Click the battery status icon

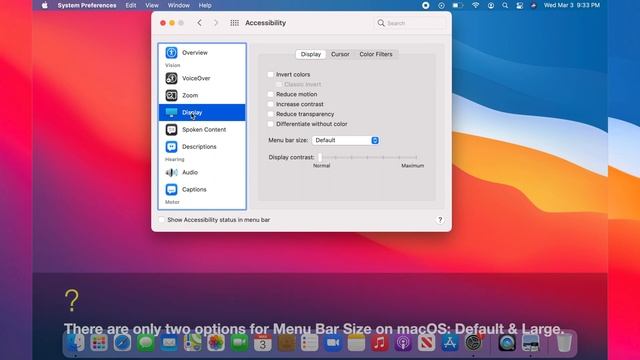click(x=458, y=5)
